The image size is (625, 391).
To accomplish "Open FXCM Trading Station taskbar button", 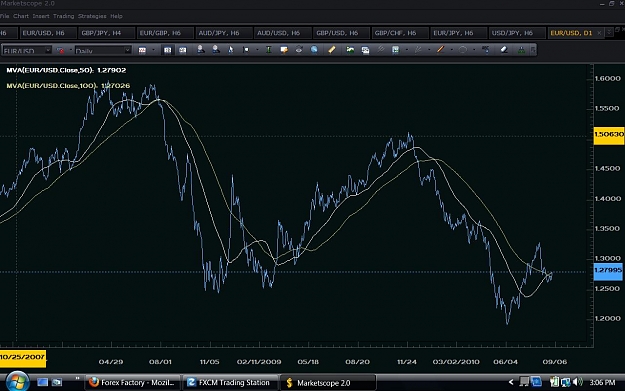I will (230, 383).
